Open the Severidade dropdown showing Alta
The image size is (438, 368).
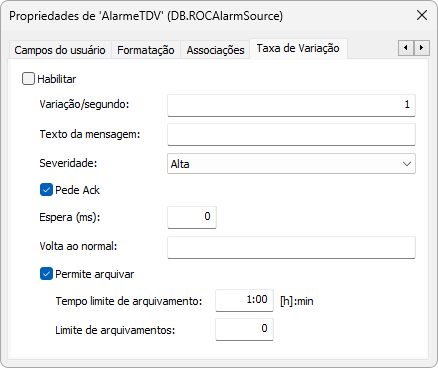291,164
